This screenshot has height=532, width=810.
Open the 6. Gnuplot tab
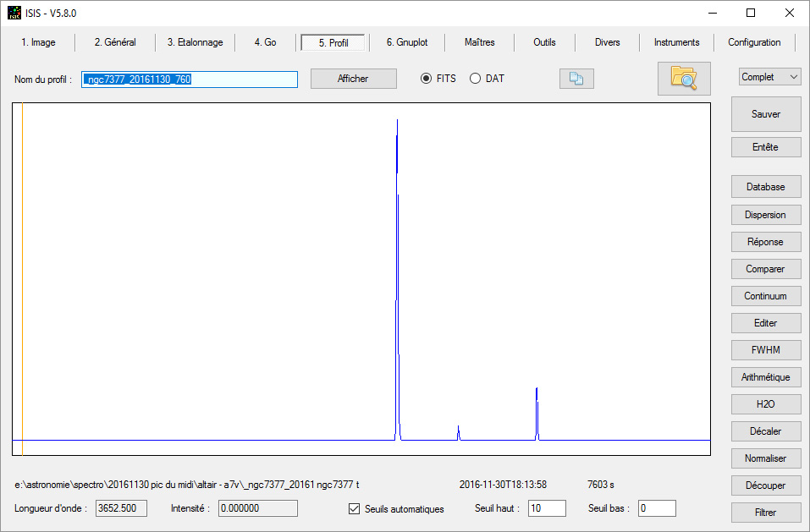click(407, 42)
